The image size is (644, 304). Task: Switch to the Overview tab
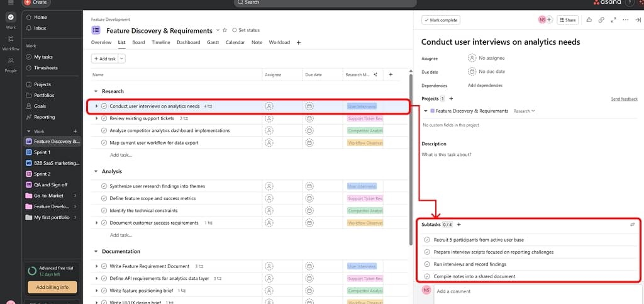(x=101, y=42)
